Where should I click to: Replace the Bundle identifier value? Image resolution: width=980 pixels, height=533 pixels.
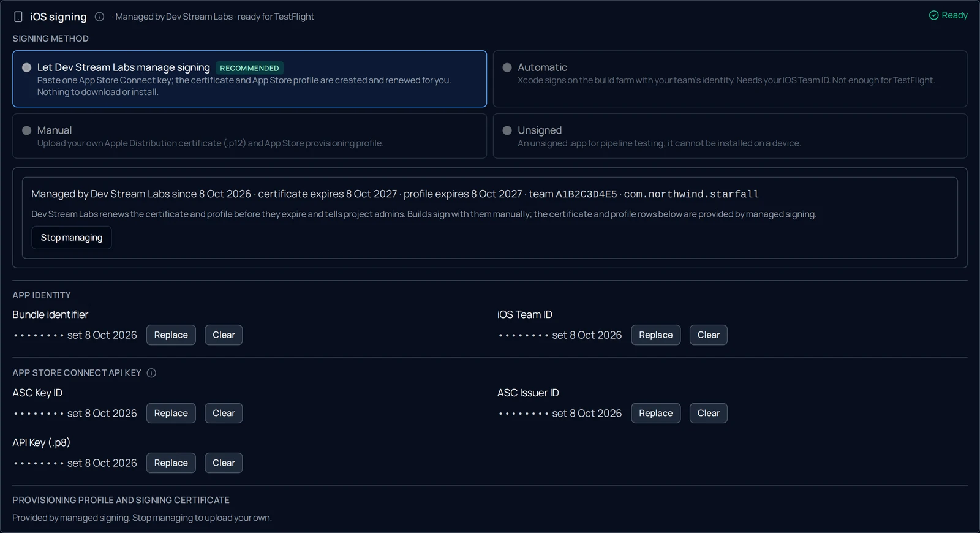click(x=171, y=335)
